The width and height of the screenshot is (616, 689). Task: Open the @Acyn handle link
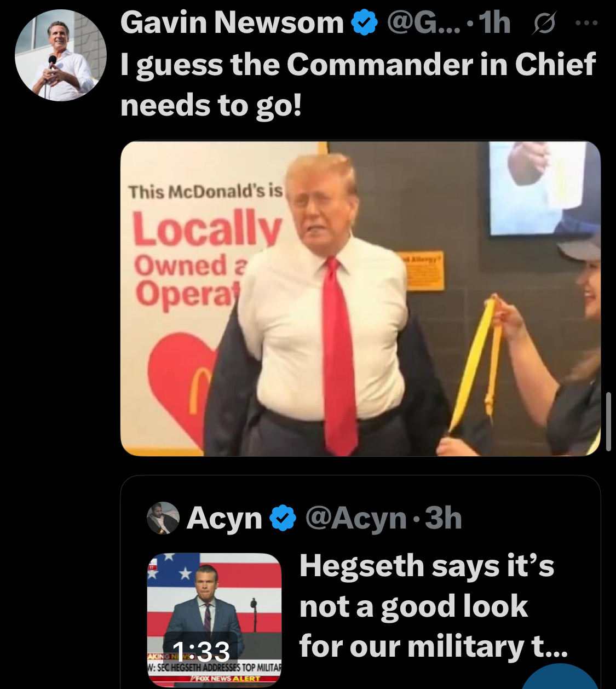click(355, 518)
